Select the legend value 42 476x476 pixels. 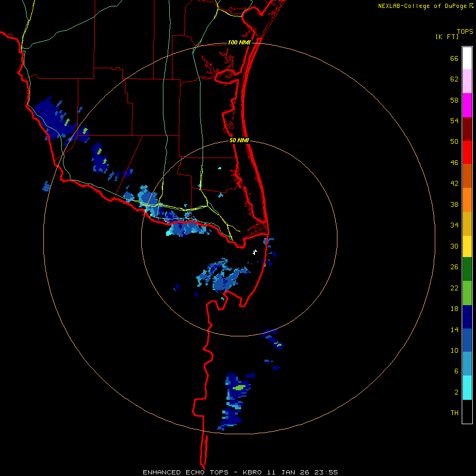coord(454,184)
